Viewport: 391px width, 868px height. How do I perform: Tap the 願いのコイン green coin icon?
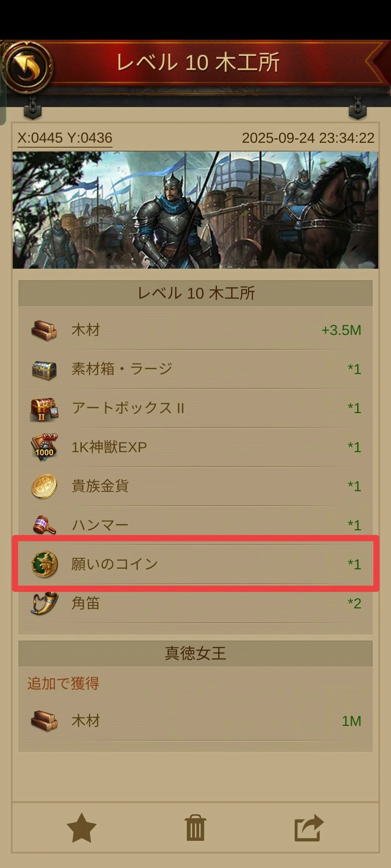(45, 564)
